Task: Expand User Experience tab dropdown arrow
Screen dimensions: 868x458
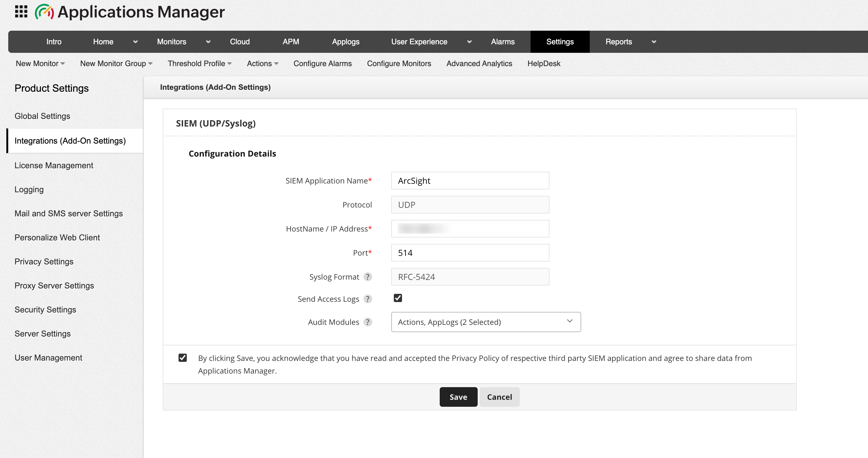Action: pos(469,42)
